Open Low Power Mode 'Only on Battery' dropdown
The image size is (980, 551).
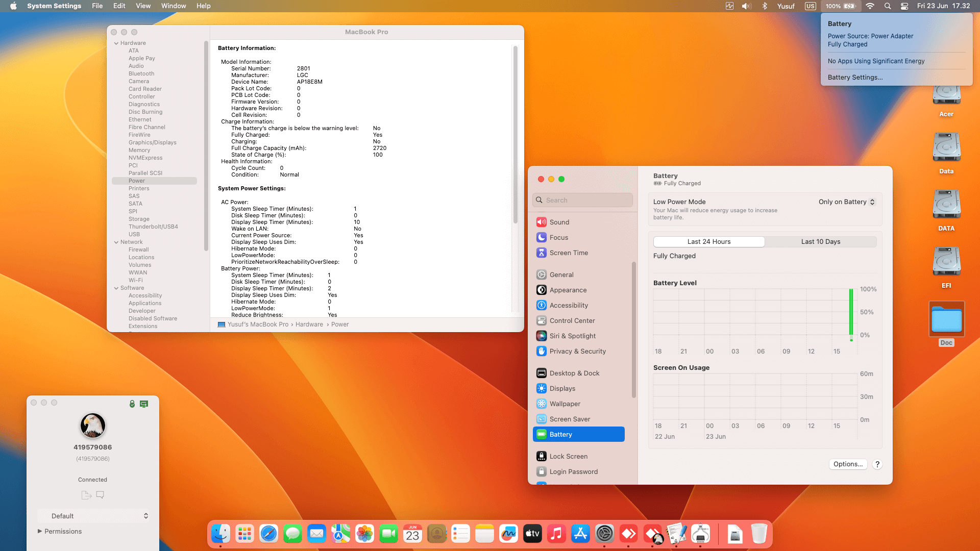tap(847, 202)
